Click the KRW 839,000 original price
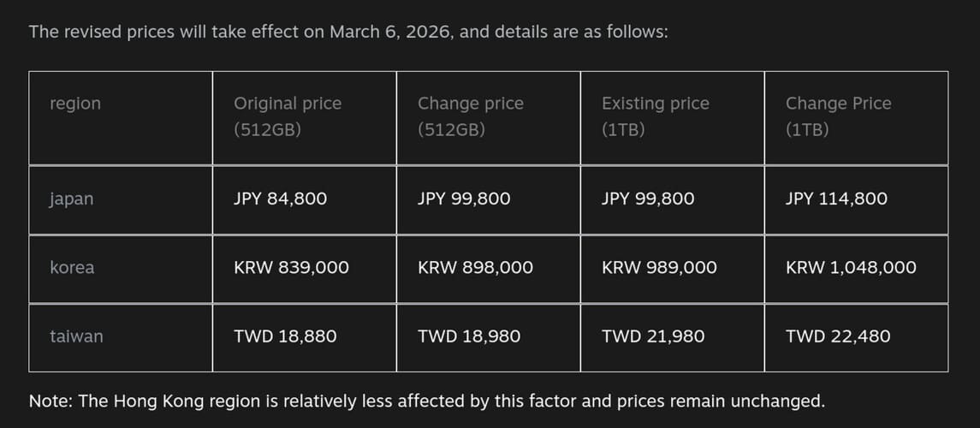Screen dimensions: 980x428 pos(292,267)
